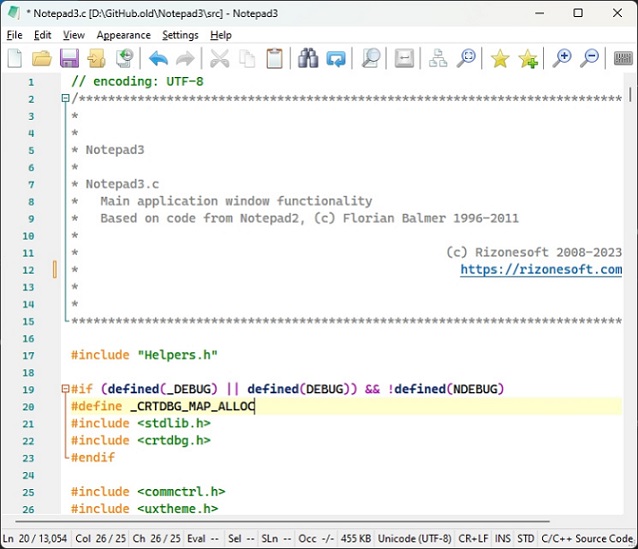Click the 455 KB file size status
The image size is (638, 549).
pyautogui.click(x=356, y=538)
